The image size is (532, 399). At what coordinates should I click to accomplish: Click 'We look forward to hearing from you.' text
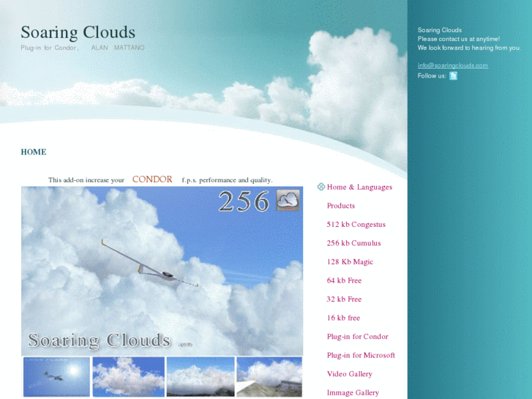click(x=469, y=48)
